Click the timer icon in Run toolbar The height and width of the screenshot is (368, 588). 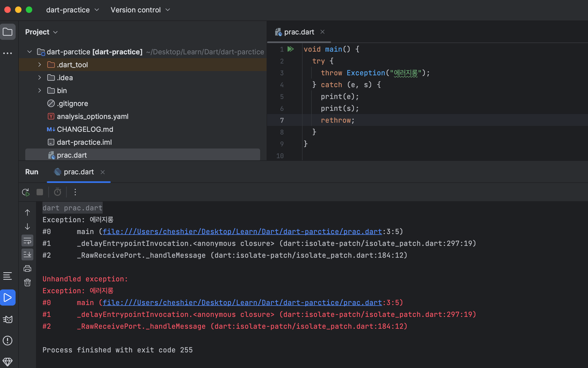[58, 192]
